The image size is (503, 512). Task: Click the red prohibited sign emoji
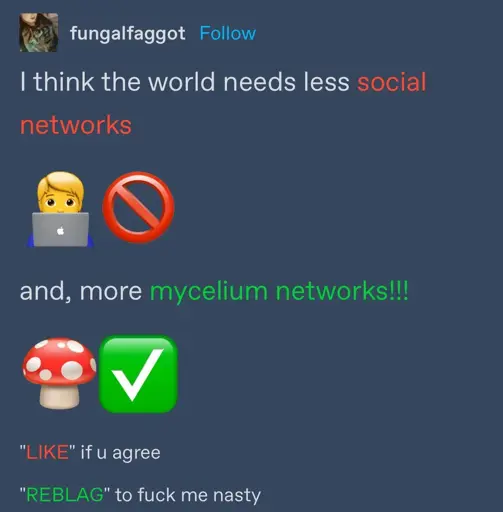(x=138, y=207)
